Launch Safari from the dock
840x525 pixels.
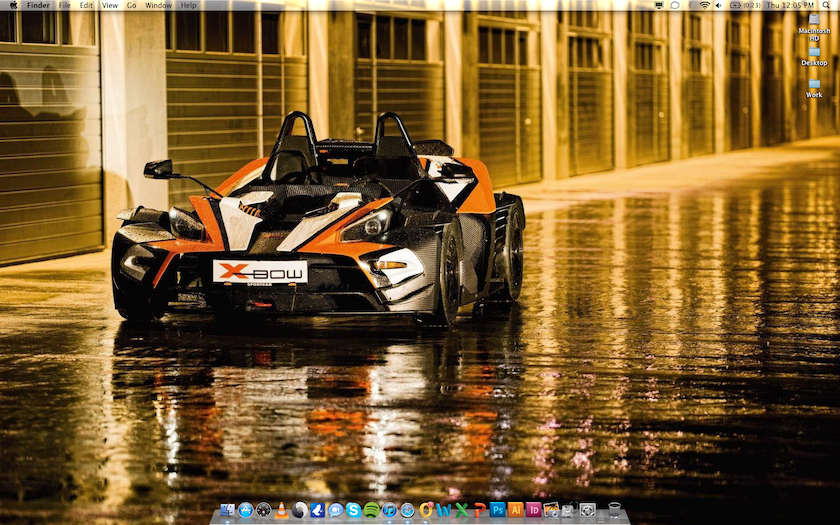coord(408,510)
